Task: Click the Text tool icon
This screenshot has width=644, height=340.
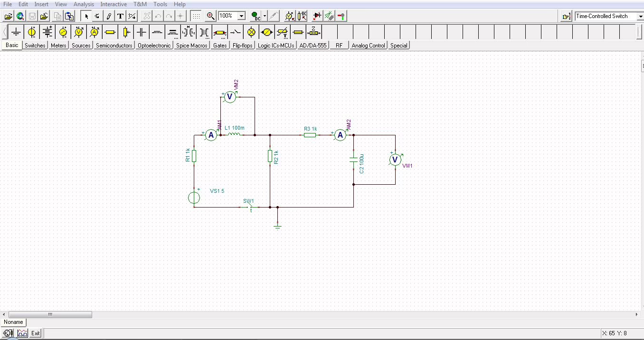Action: pyautogui.click(x=121, y=16)
